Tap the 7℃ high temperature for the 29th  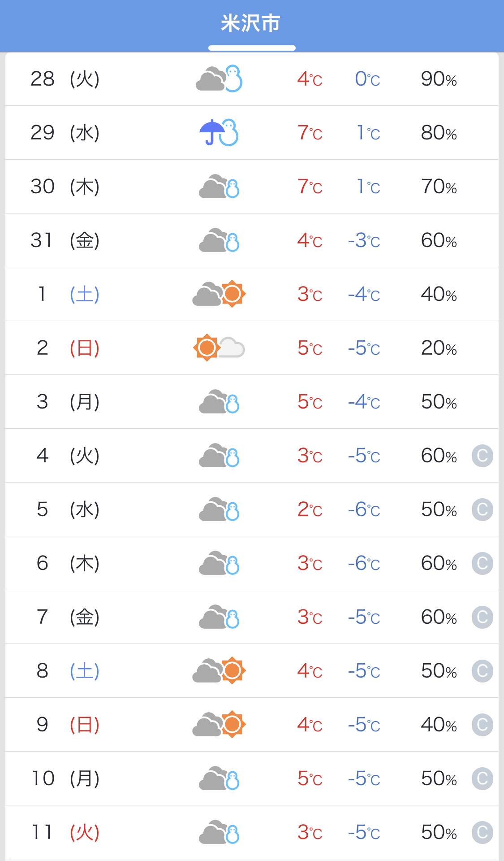(310, 133)
